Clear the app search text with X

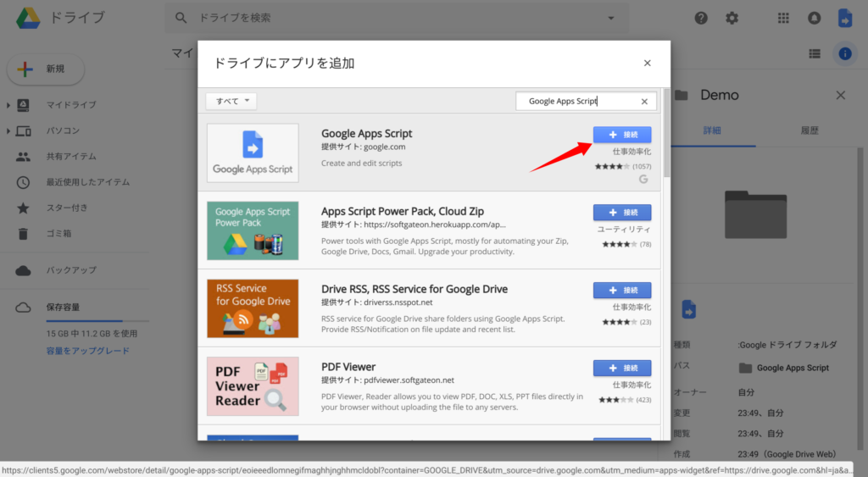644,102
